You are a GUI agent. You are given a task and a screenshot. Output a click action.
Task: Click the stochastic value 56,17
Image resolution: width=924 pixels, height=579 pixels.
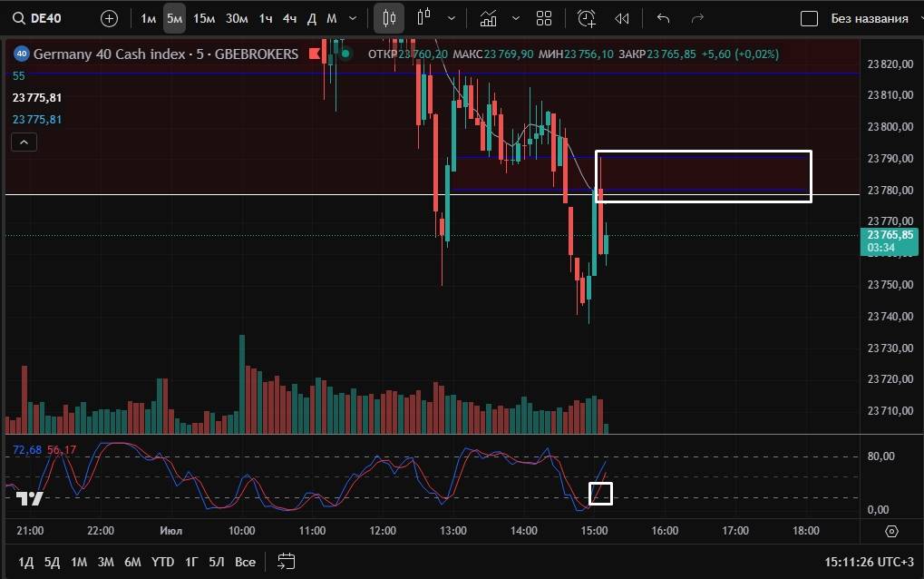[62, 450]
